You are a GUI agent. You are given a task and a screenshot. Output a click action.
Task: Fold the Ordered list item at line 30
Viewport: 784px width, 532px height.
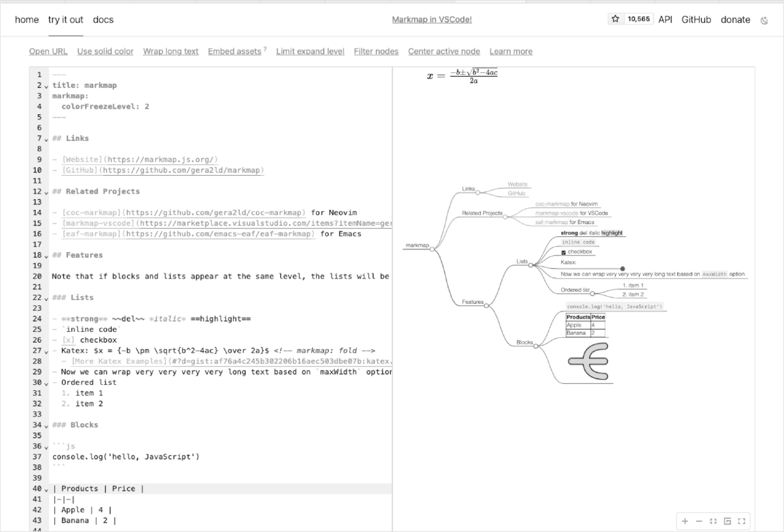(x=46, y=383)
